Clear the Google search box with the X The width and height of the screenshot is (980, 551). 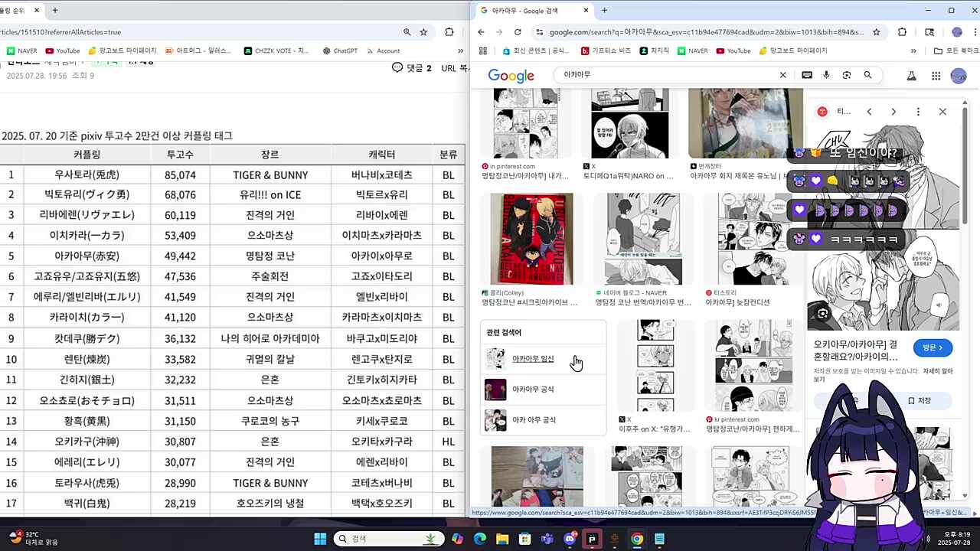782,75
